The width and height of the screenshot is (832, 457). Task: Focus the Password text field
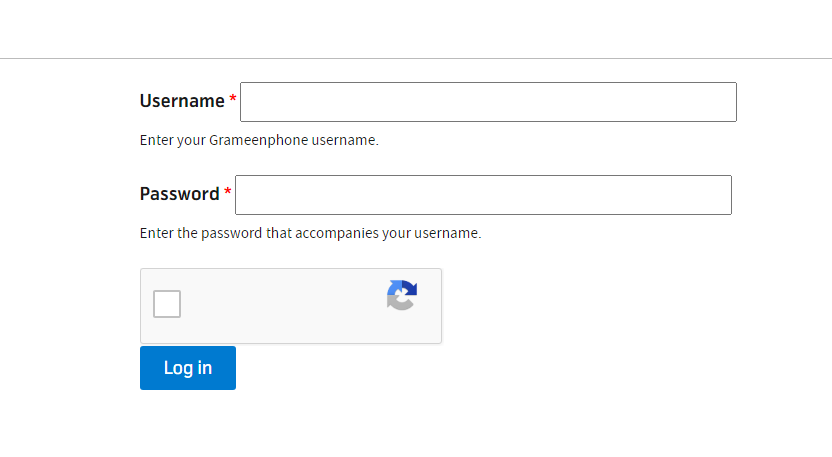pos(483,195)
